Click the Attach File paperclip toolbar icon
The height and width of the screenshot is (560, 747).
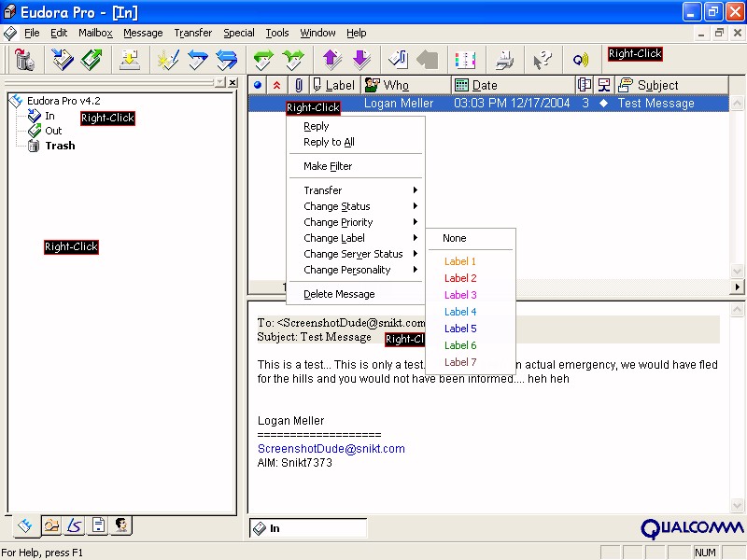click(x=399, y=60)
